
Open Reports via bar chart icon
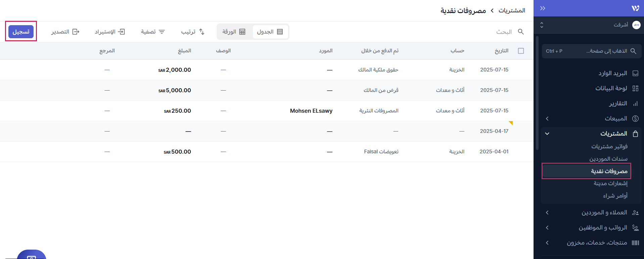pyautogui.click(x=635, y=104)
